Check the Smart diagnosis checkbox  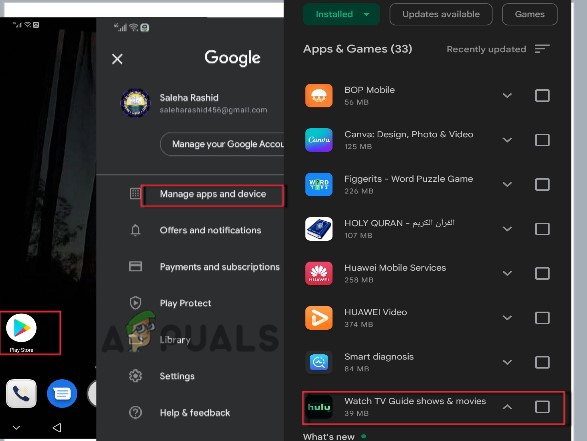[x=542, y=362]
